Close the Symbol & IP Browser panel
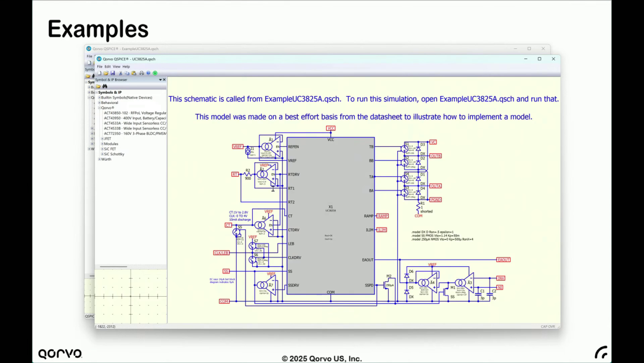This screenshot has width=644, height=363. [165, 80]
